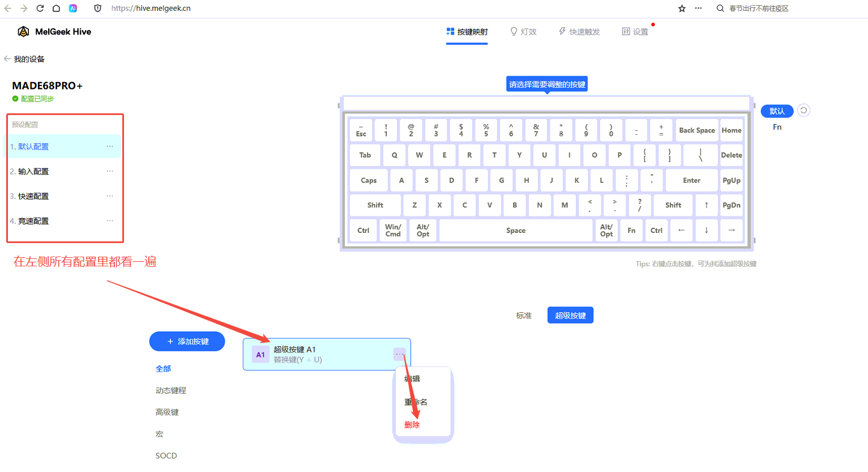
Task: Select 动态键程 filter link
Action: coord(170,390)
